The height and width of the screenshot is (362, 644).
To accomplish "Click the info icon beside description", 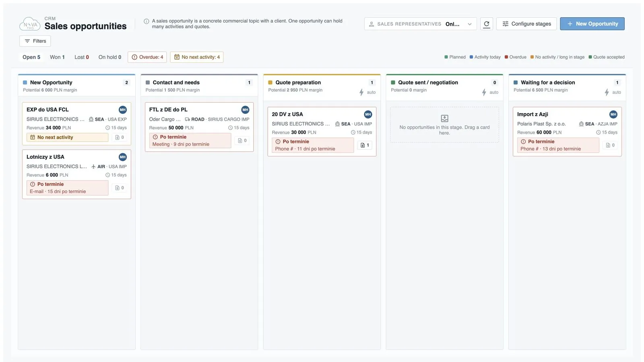I will click(147, 21).
